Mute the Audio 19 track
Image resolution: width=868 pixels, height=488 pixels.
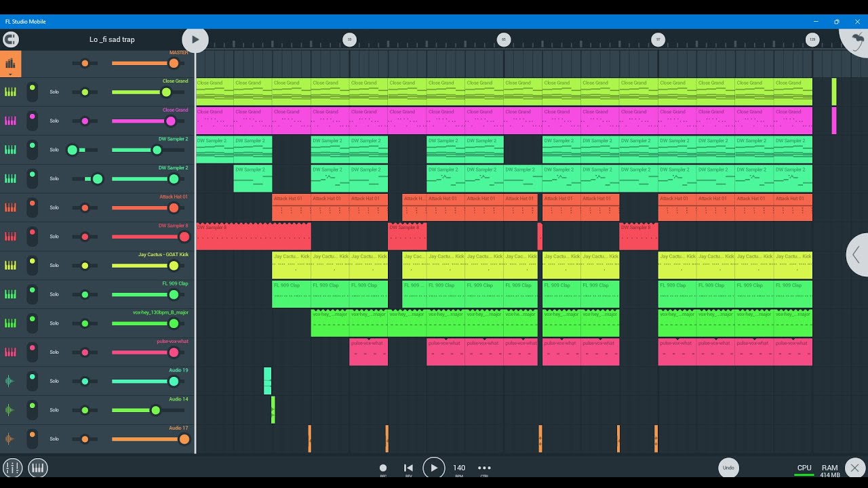coord(32,381)
